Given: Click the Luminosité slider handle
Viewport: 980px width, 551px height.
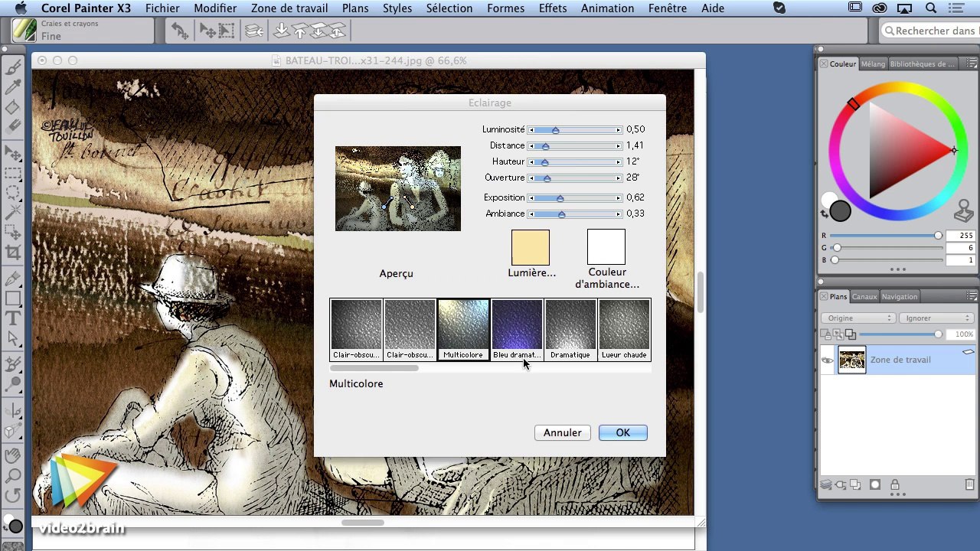Looking at the screenshot, I should [x=556, y=130].
